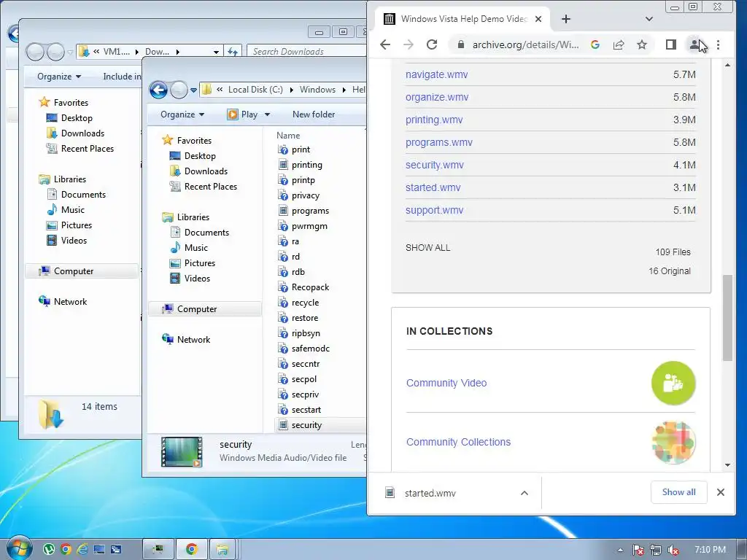This screenshot has width=747, height=560.
Task: Open the support.wmv link
Action: [434, 211]
